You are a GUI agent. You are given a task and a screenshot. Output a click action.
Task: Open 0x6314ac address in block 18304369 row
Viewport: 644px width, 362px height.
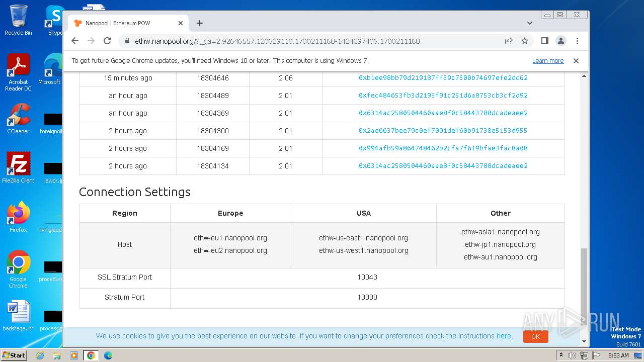443,113
